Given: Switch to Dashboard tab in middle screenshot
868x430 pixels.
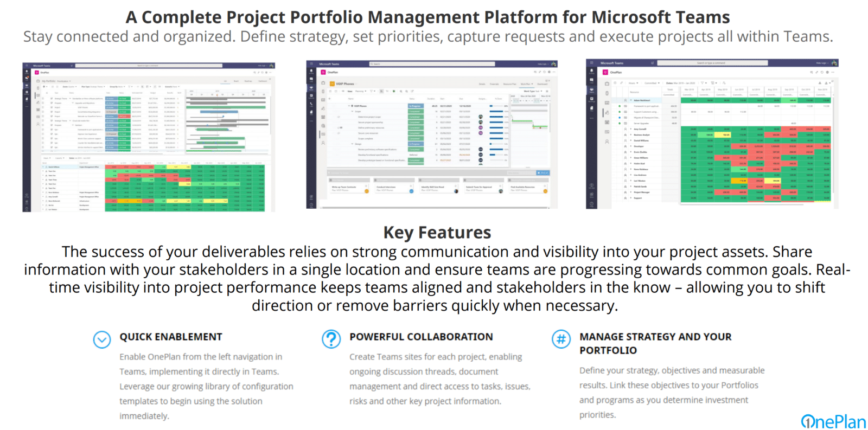Looking at the screenshot, I should 542,84.
